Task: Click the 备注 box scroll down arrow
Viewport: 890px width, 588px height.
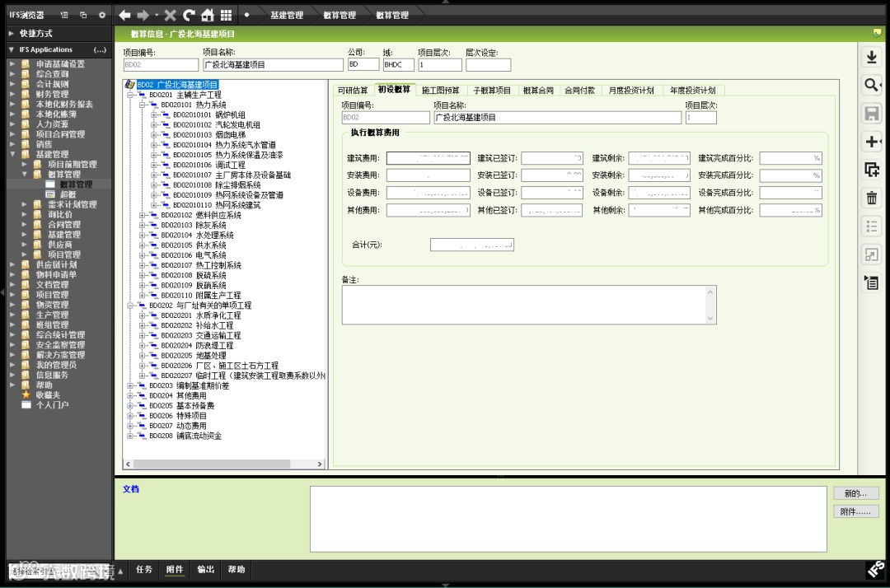Action: (710, 319)
